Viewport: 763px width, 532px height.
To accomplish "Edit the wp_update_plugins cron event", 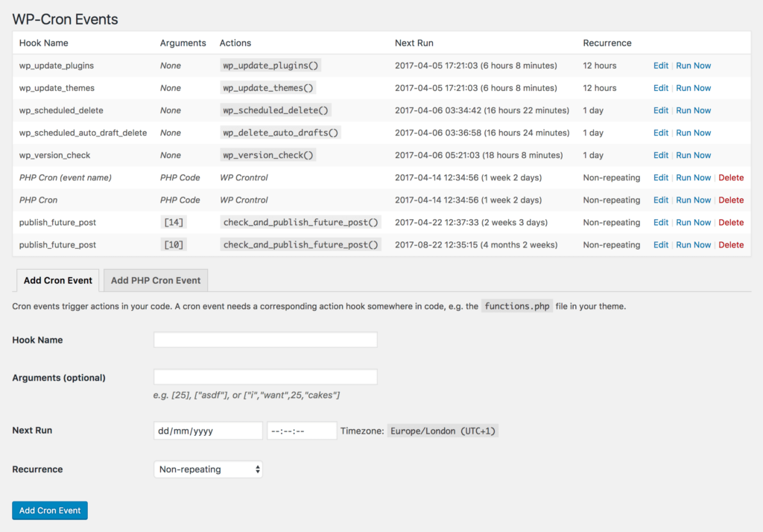I will click(x=660, y=66).
